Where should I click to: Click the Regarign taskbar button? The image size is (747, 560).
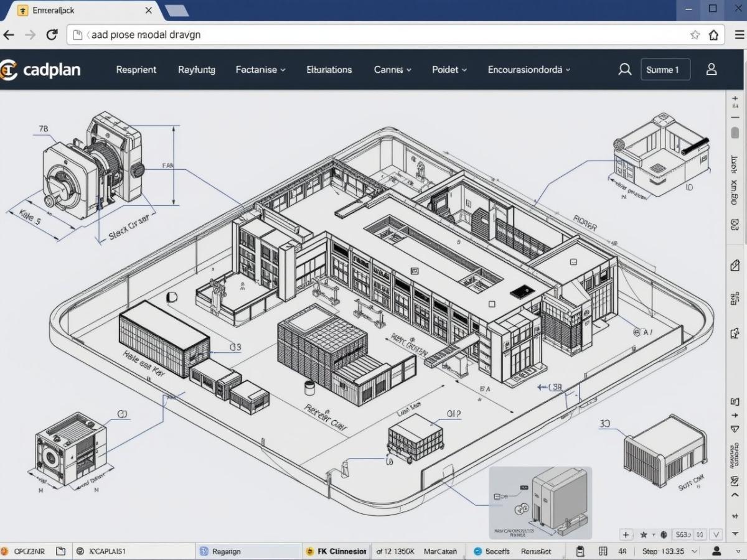point(226,551)
